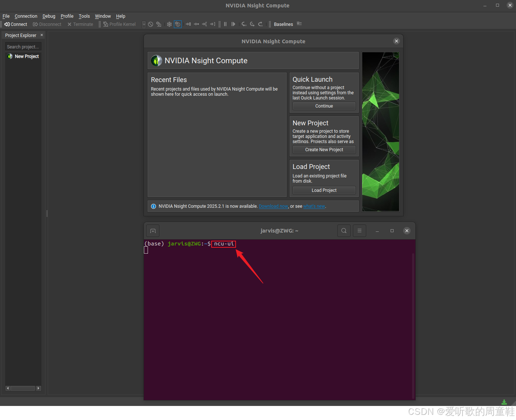516x420 pixels.
Task: Close the jarvis@ZWG terminal window
Action: (407, 231)
